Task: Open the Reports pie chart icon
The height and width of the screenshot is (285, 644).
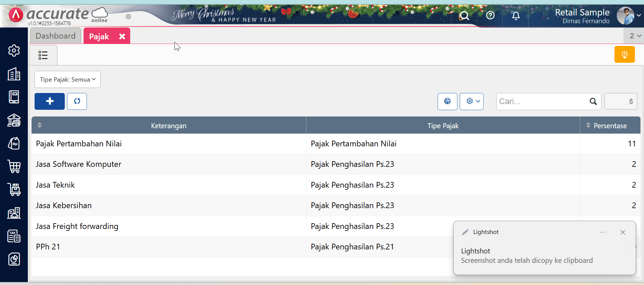Action: point(14,259)
